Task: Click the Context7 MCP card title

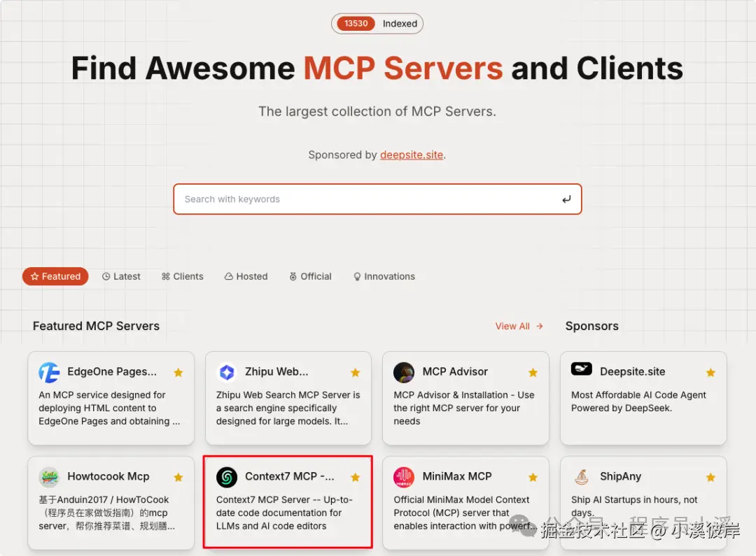Action: pos(289,476)
